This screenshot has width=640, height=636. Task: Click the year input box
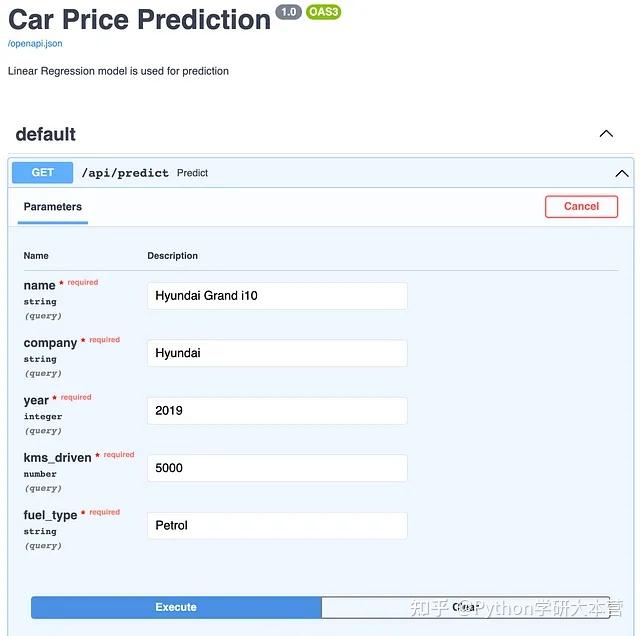tap(277, 410)
